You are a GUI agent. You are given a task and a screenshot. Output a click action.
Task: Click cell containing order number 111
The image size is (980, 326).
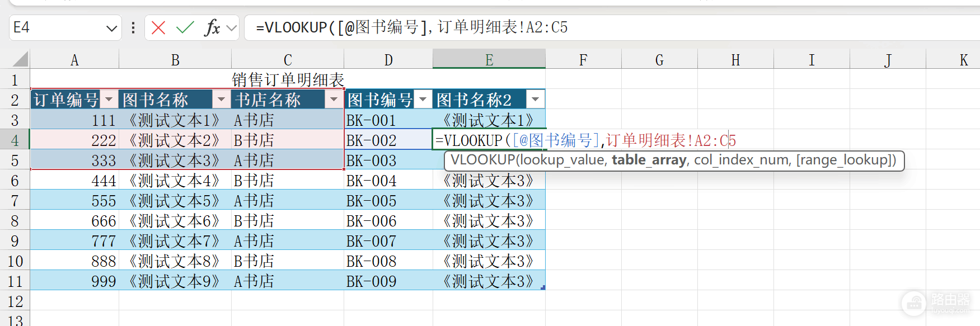click(74, 120)
